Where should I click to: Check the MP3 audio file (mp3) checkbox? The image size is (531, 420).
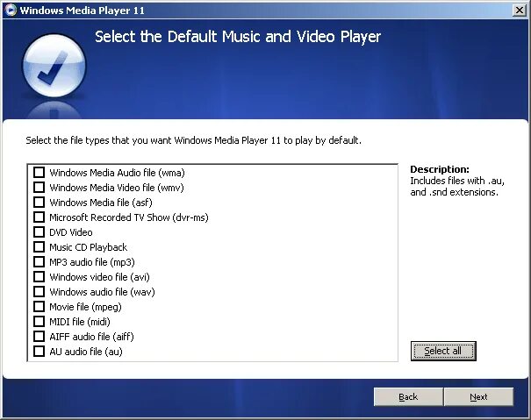39,261
